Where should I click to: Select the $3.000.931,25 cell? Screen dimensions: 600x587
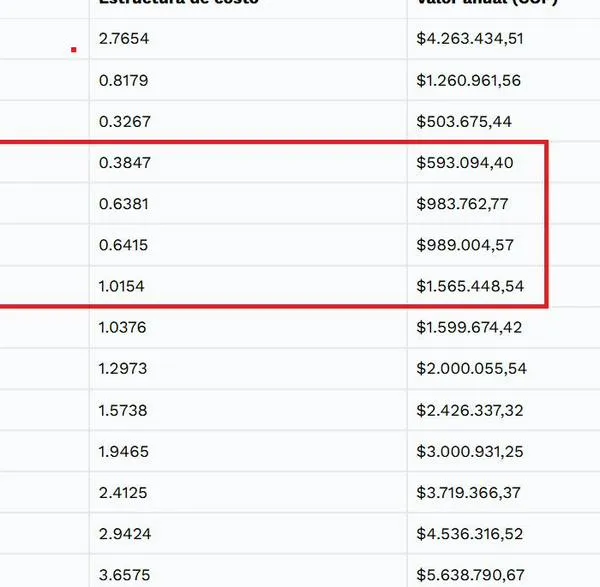coord(470,451)
